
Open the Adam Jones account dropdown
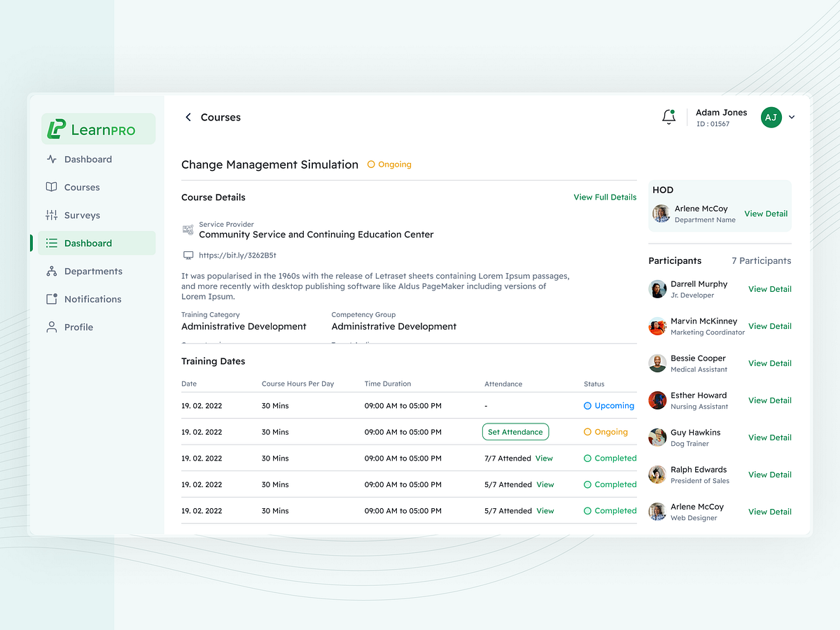pyautogui.click(x=792, y=117)
